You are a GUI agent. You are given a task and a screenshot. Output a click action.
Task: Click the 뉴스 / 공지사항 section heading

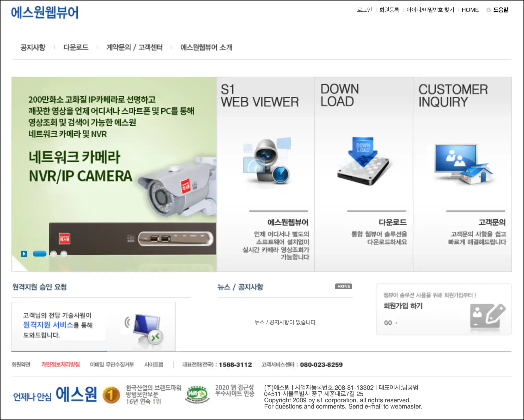[x=240, y=287]
